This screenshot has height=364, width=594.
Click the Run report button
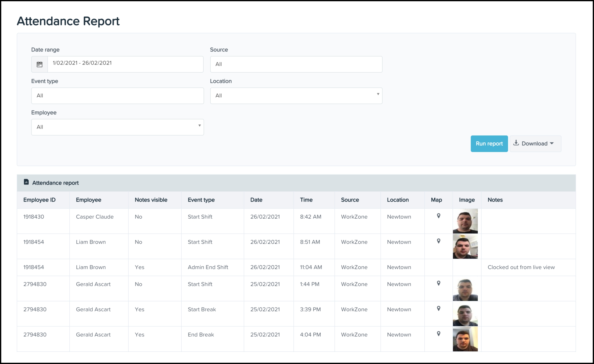489,144
